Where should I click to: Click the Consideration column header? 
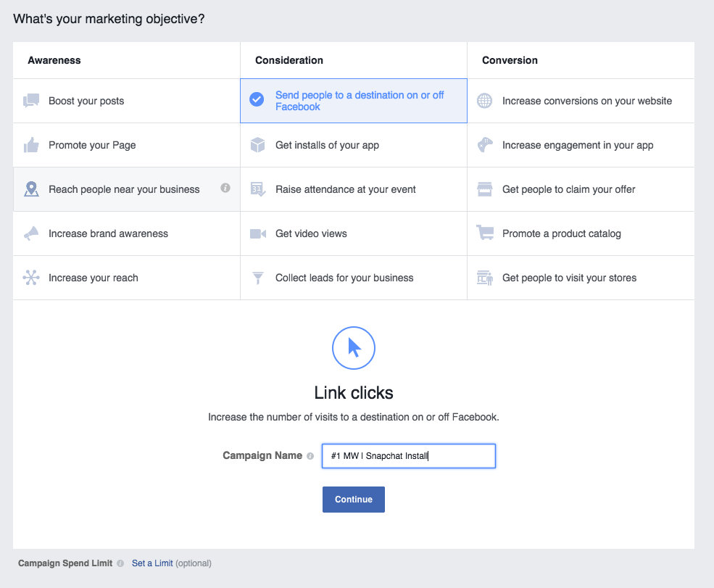click(289, 60)
